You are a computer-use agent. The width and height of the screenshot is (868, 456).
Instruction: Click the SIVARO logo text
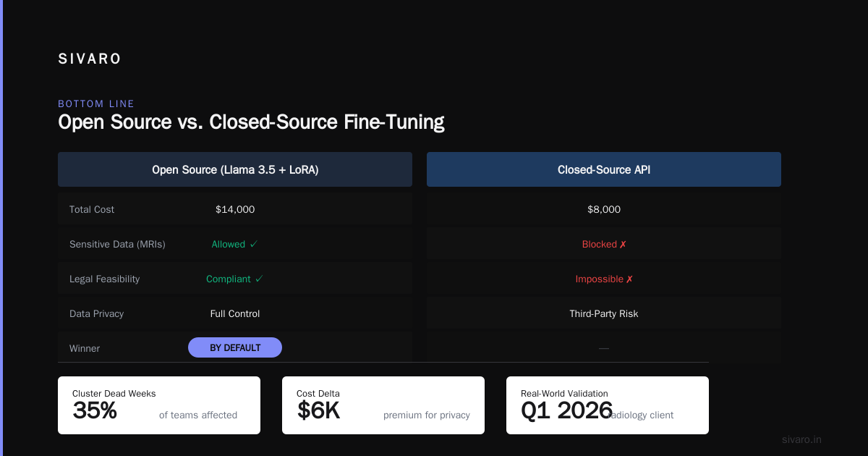[x=90, y=59]
